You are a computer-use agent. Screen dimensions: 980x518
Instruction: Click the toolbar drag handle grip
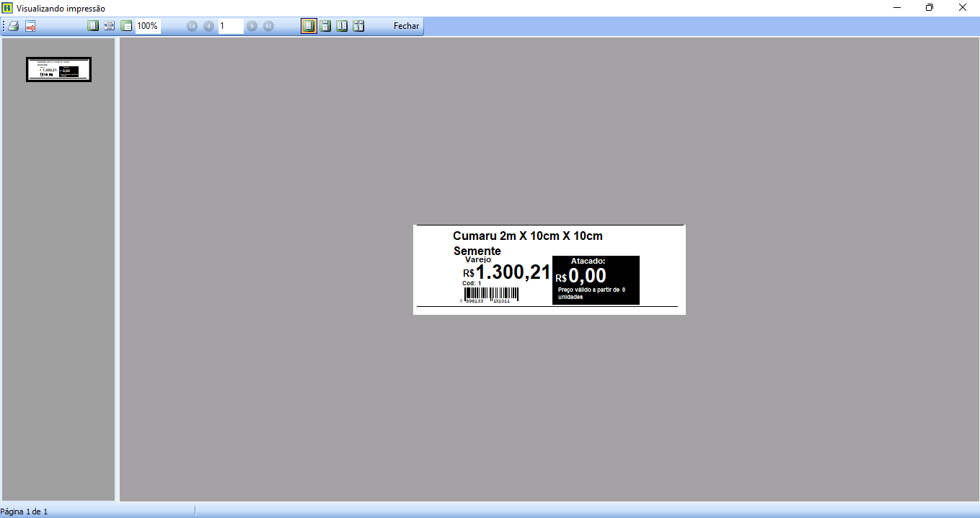[4, 26]
